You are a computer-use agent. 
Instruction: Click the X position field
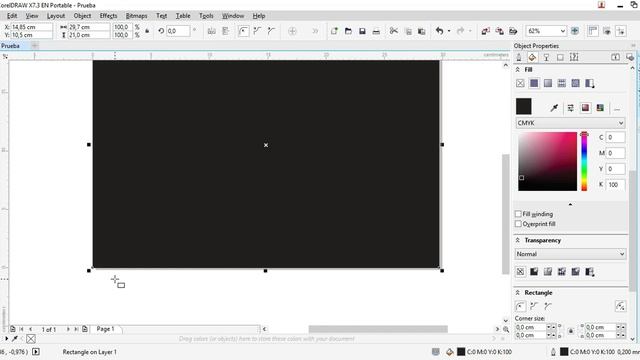coord(31,27)
